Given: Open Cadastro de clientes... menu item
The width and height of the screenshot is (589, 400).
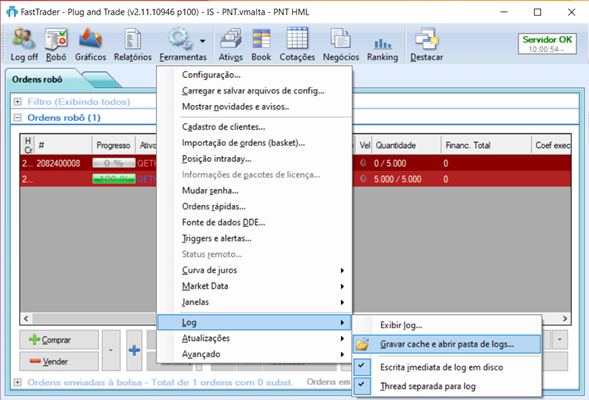Looking at the screenshot, I should (x=254, y=127).
